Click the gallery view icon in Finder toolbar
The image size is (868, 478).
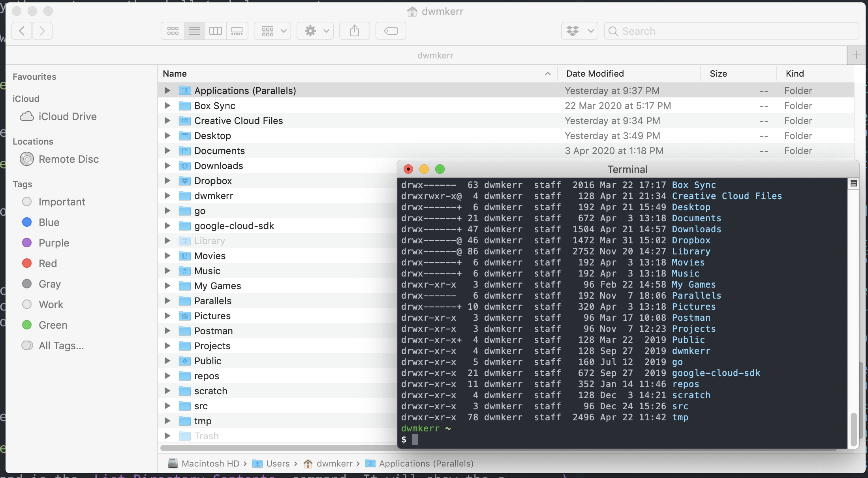[x=236, y=30]
